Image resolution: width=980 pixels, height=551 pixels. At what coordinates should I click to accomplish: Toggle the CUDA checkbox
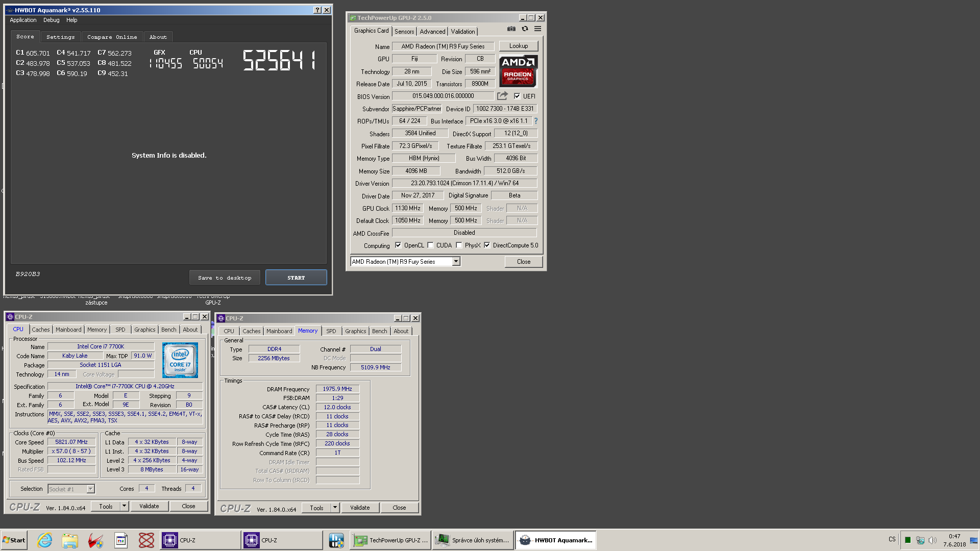(430, 245)
